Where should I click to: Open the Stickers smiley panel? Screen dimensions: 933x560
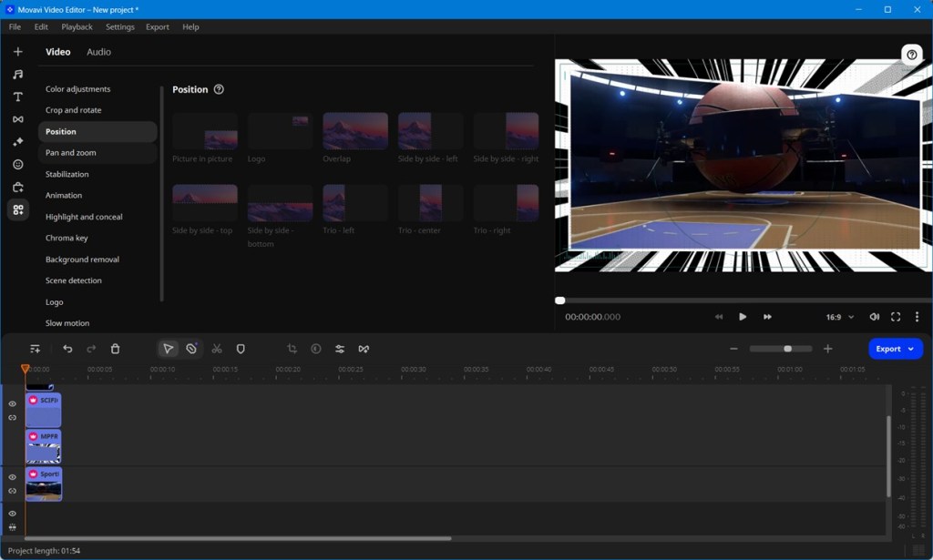pyautogui.click(x=18, y=165)
